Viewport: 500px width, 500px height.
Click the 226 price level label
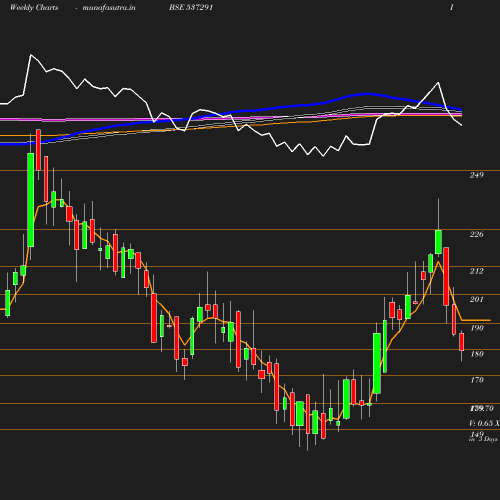coord(476,234)
